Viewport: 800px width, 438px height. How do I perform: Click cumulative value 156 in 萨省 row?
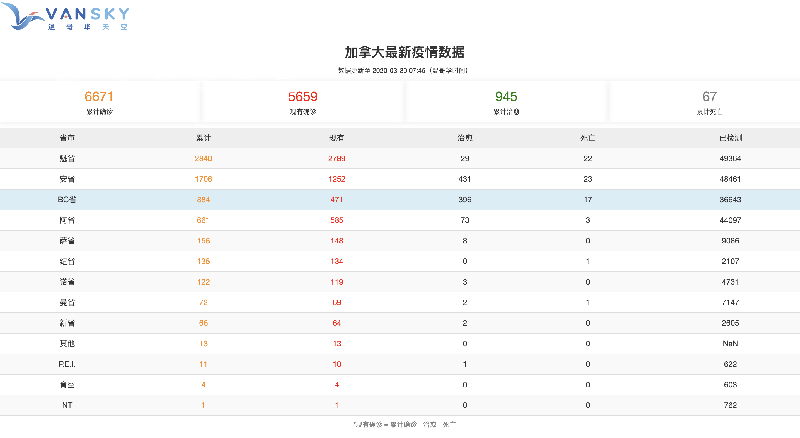click(x=204, y=241)
